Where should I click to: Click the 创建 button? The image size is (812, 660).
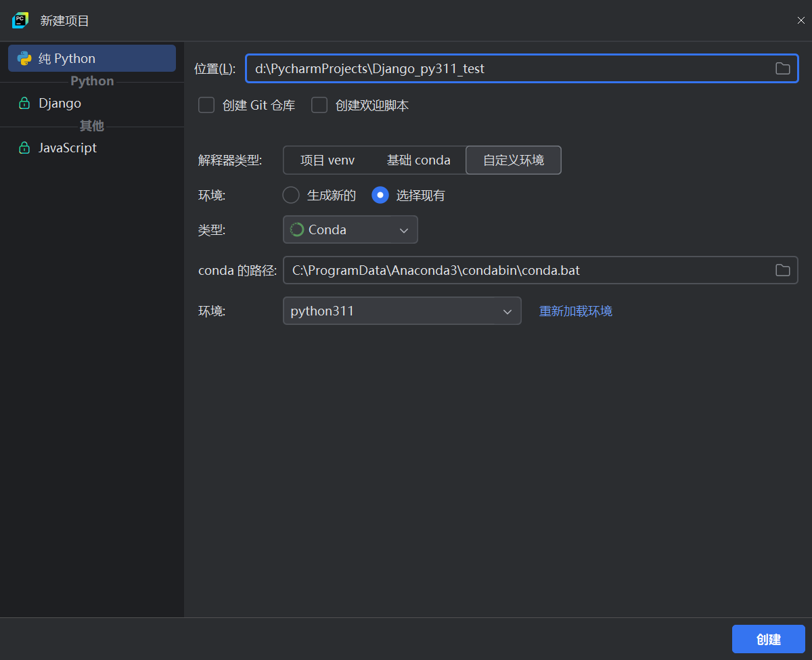tap(769, 639)
